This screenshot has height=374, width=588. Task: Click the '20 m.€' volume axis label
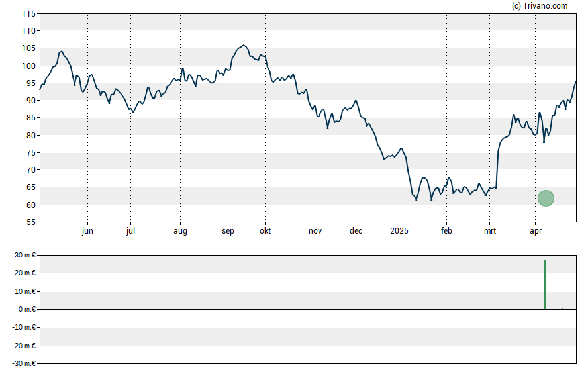(x=25, y=273)
